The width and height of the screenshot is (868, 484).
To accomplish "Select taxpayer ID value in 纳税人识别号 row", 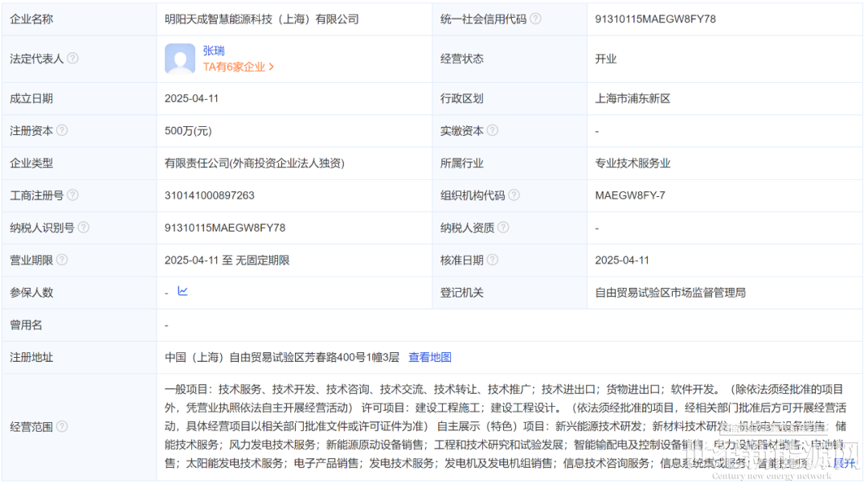I will (225, 228).
